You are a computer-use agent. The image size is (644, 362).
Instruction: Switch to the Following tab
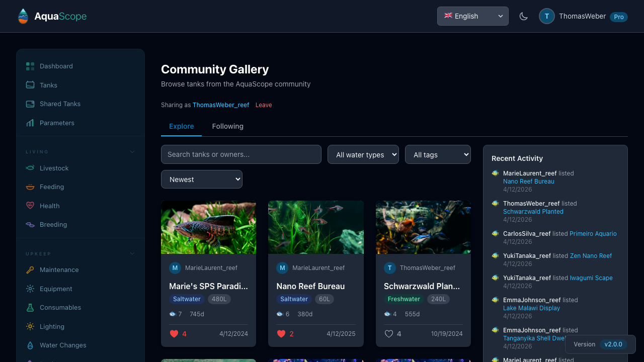click(x=227, y=126)
